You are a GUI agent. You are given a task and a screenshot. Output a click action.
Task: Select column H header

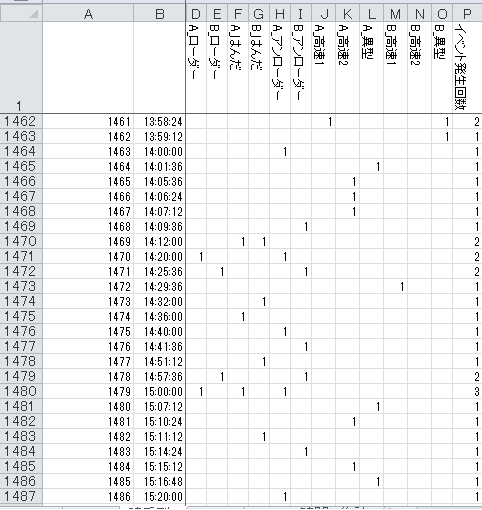[280, 14]
